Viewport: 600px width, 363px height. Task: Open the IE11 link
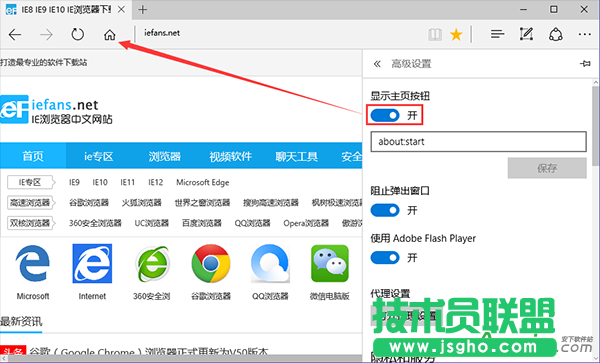pyautogui.click(x=127, y=182)
